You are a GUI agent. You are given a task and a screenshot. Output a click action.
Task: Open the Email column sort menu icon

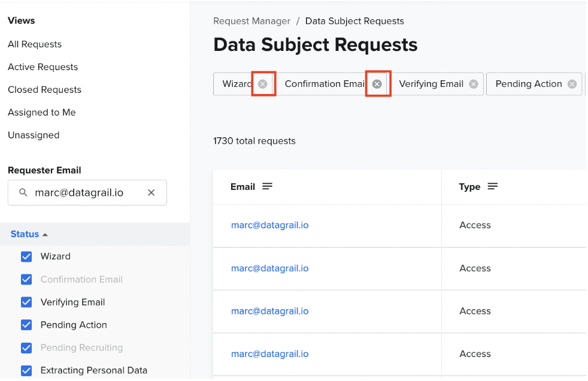268,186
